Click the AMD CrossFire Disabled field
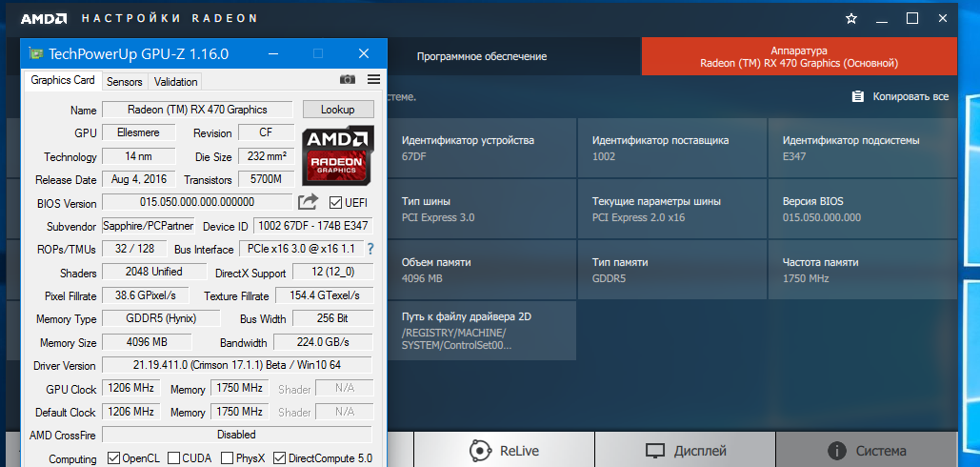The height and width of the screenshot is (467, 980). click(x=237, y=434)
